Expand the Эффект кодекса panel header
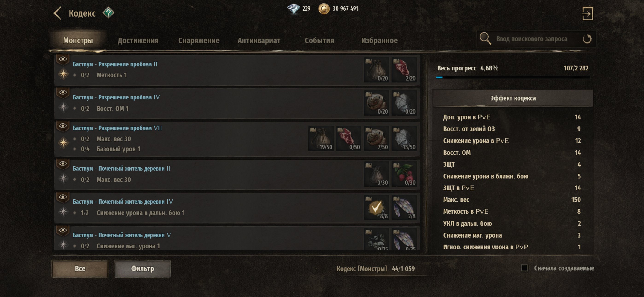Image resolution: width=644 pixels, height=297 pixels. coord(513,98)
